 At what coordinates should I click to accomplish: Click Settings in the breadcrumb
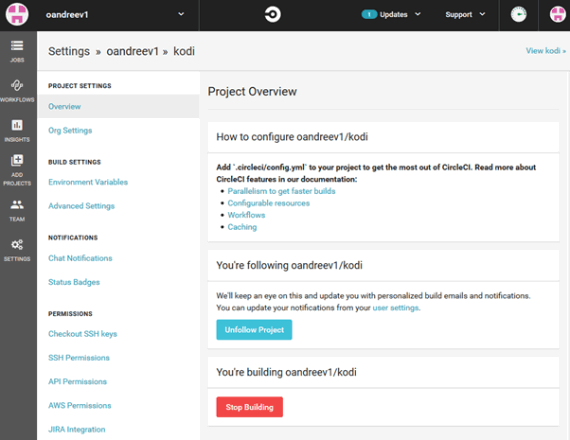[x=69, y=51]
